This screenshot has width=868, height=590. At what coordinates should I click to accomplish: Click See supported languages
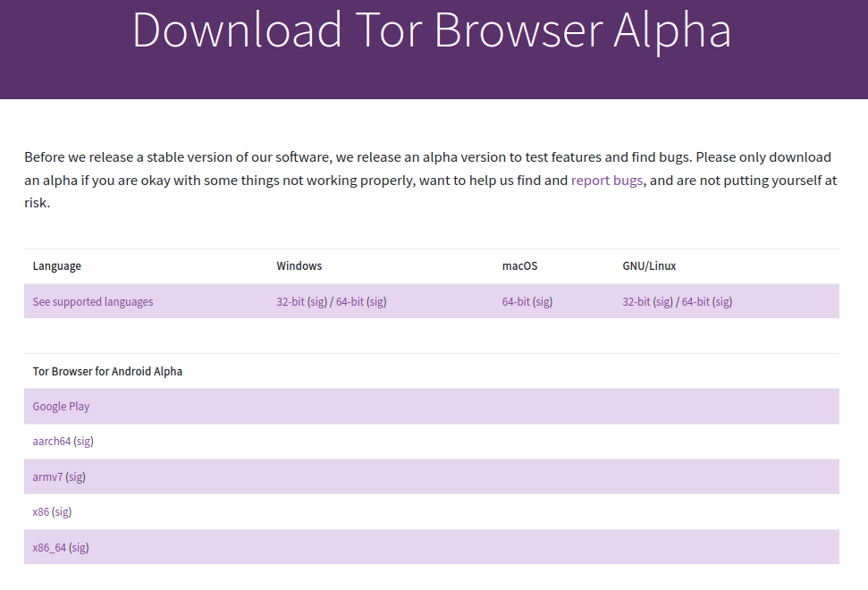pos(92,301)
